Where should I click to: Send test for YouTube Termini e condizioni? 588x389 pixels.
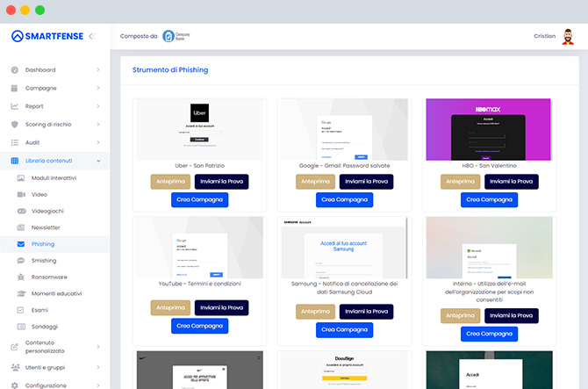point(222,308)
